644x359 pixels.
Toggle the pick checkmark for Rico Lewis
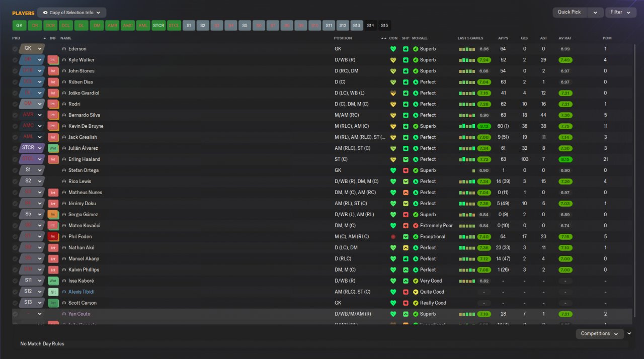pyautogui.click(x=15, y=182)
